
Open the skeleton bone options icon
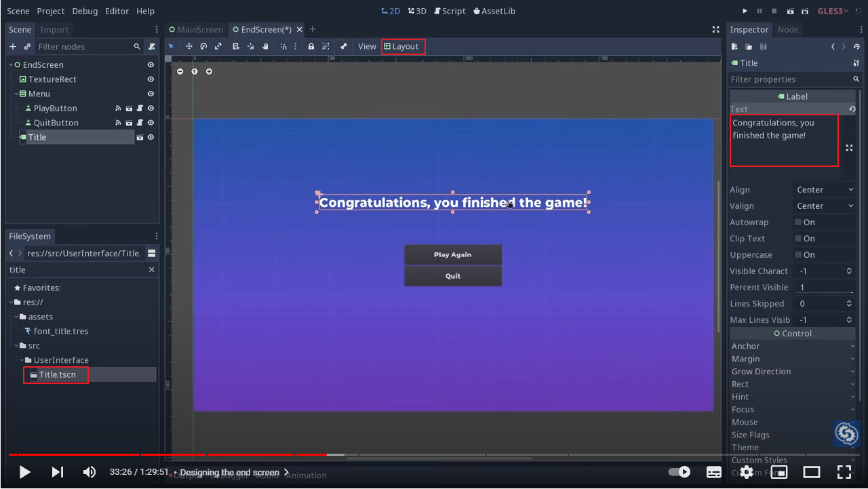pyautogui.click(x=344, y=46)
